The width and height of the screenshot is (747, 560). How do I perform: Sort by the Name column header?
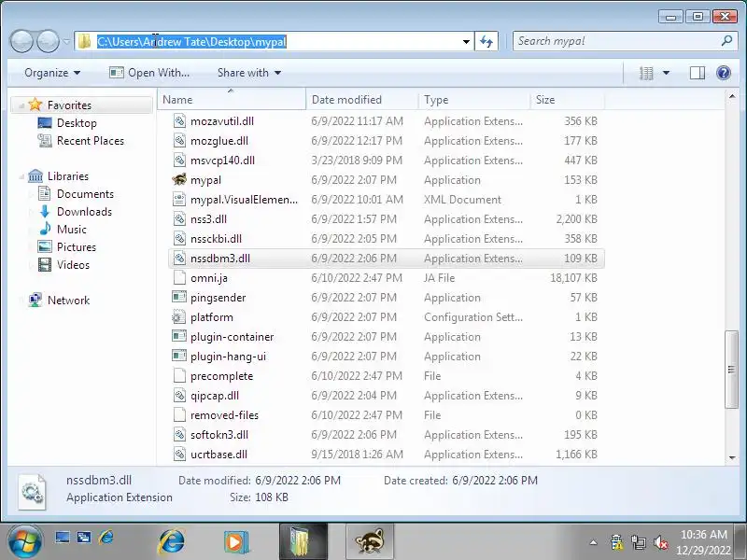(232, 100)
